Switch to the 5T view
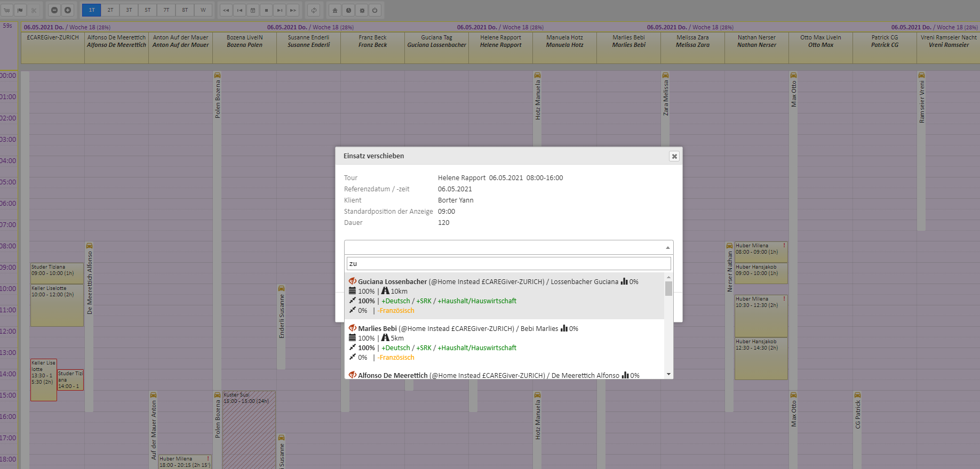Image resolution: width=980 pixels, height=469 pixels. click(x=147, y=10)
